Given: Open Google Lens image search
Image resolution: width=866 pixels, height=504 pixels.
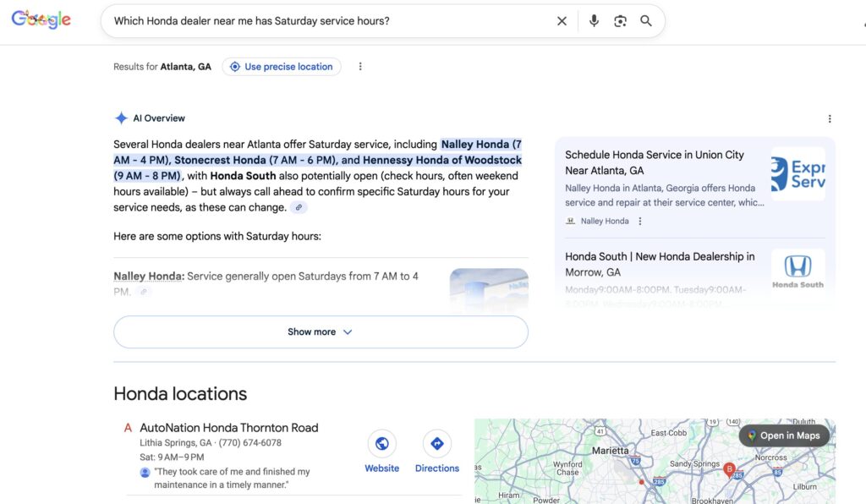Looking at the screenshot, I should (620, 20).
